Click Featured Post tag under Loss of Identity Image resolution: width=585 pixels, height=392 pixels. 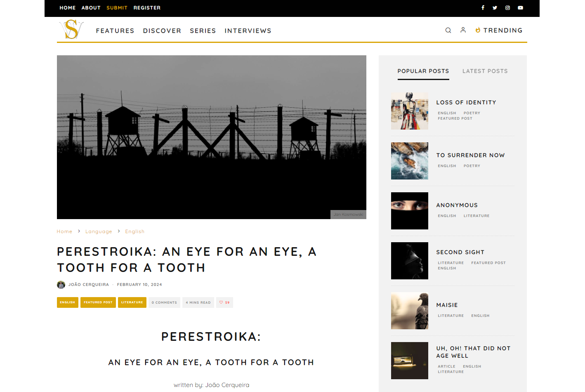tap(455, 118)
